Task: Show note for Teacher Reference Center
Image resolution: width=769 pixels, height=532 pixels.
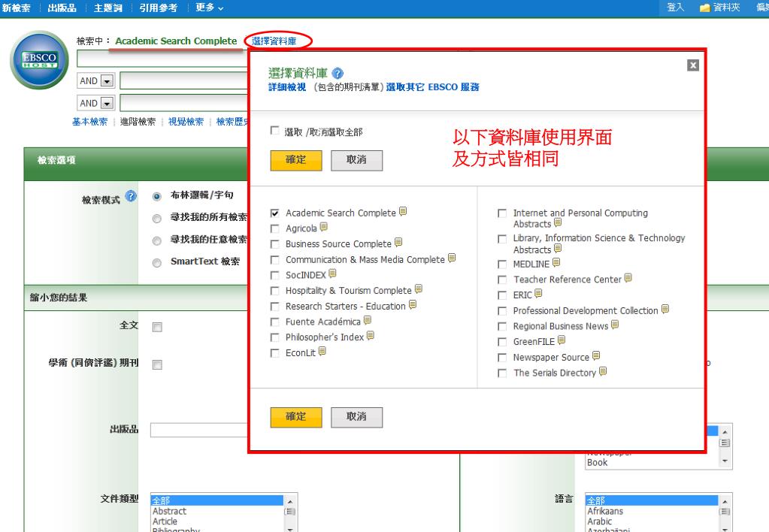Action: point(628,278)
